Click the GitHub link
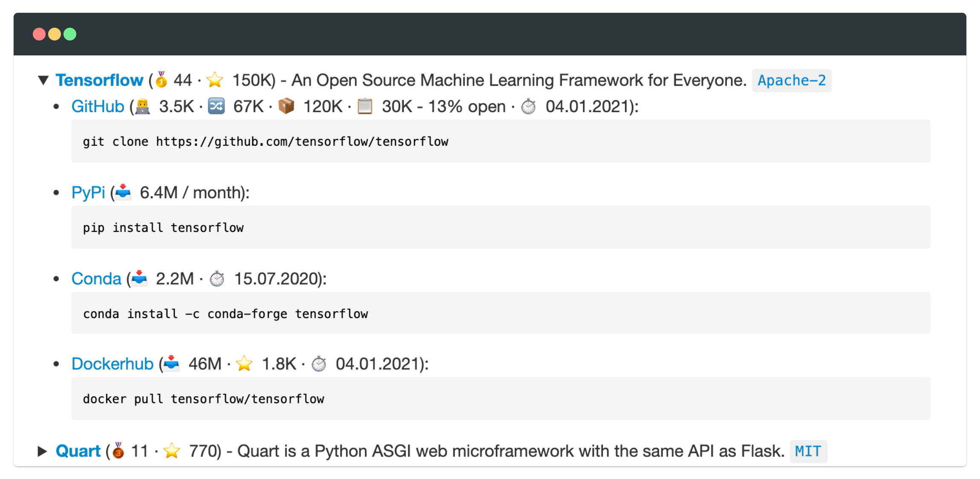 click(x=98, y=107)
